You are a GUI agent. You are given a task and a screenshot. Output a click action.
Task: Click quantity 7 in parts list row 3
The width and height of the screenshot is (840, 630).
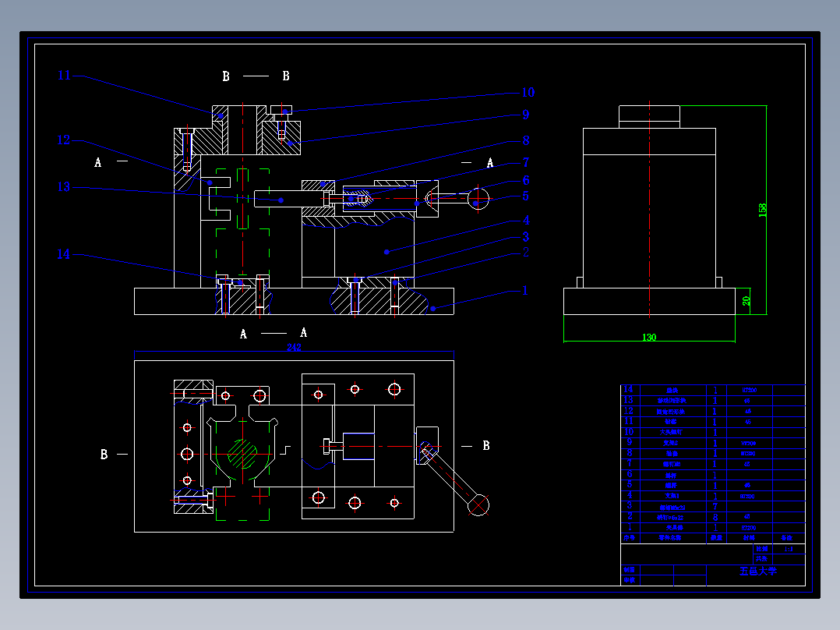click(715, 507)
